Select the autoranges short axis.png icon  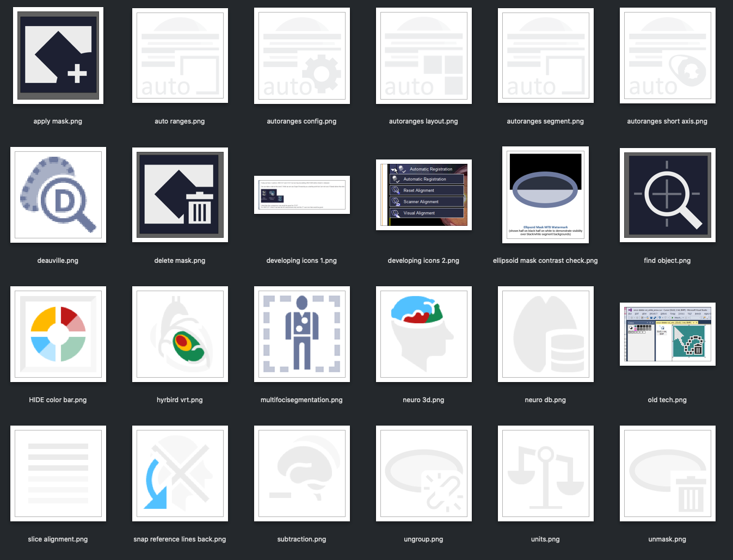668,56
